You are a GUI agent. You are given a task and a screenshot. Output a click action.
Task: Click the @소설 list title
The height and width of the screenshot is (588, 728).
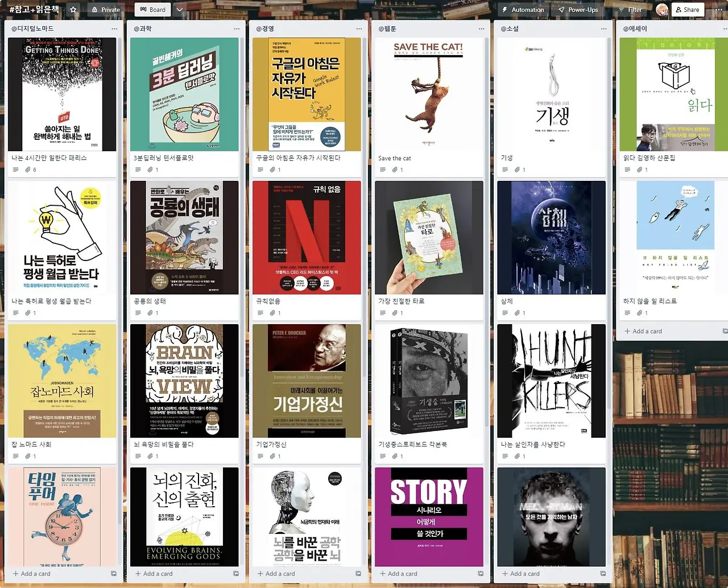tap(509, 28)
